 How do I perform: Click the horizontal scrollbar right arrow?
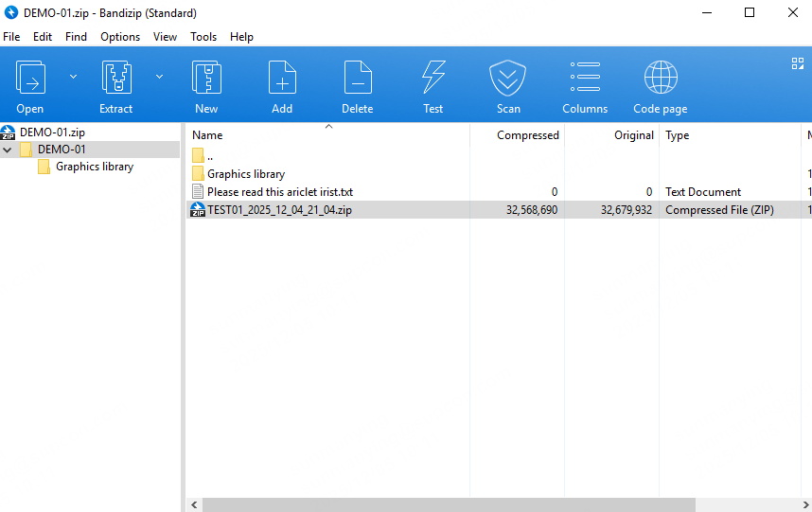pyautogui.click(x=804, y=504)
